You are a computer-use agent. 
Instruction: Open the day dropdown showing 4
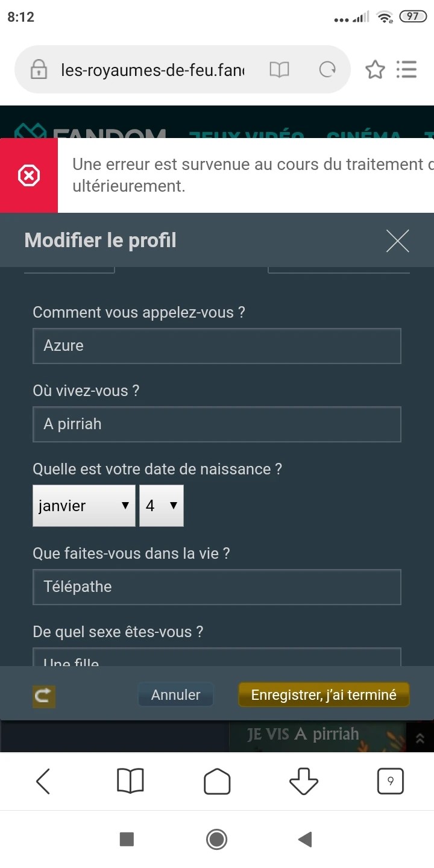tap(162, 506)
